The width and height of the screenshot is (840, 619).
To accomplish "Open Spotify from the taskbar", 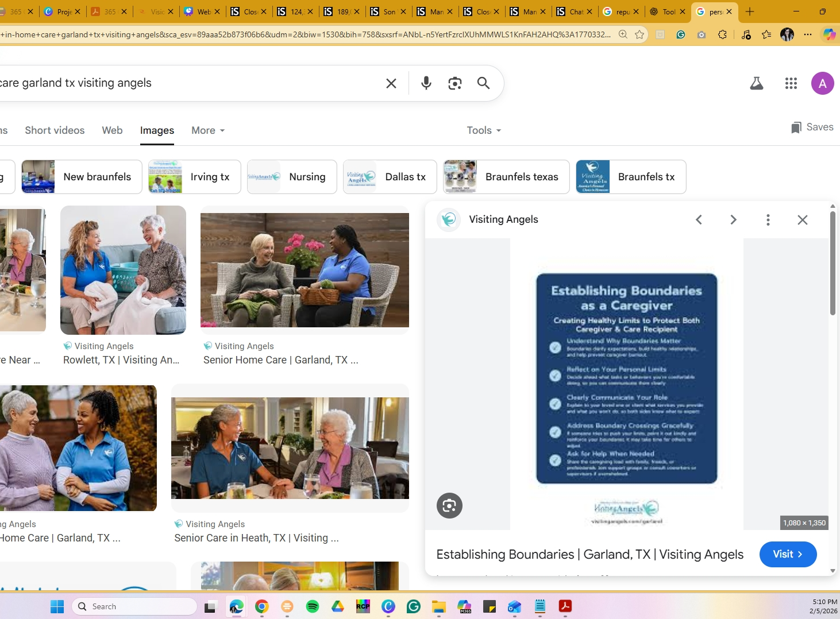I will point(313,606).
